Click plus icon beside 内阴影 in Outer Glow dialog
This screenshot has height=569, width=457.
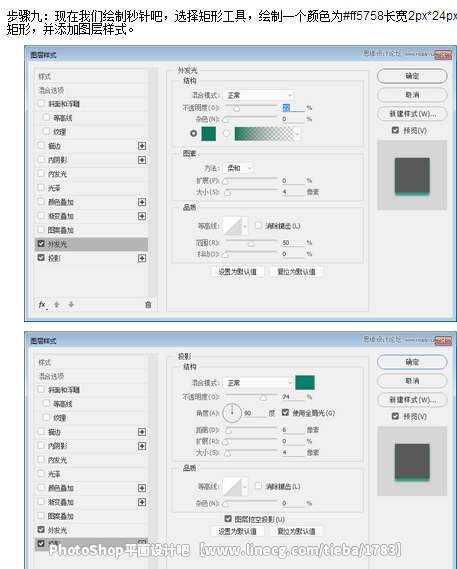point(142,160)
